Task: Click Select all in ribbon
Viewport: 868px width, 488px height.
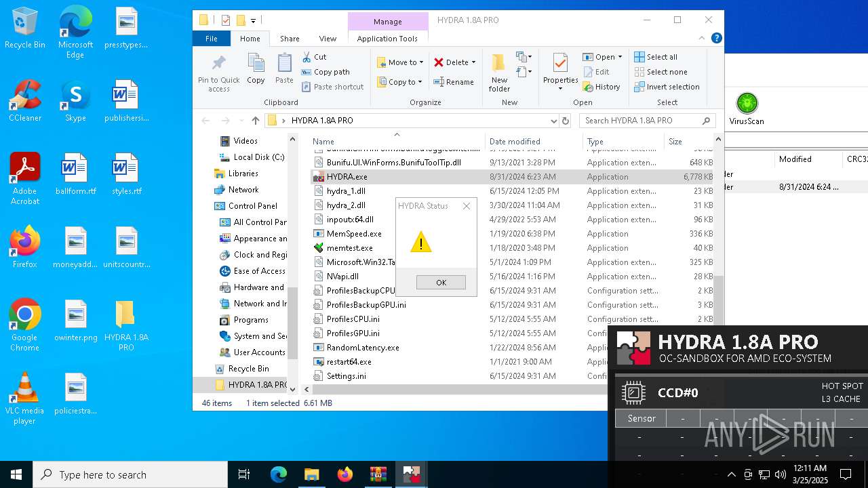Action: point(656,57)
